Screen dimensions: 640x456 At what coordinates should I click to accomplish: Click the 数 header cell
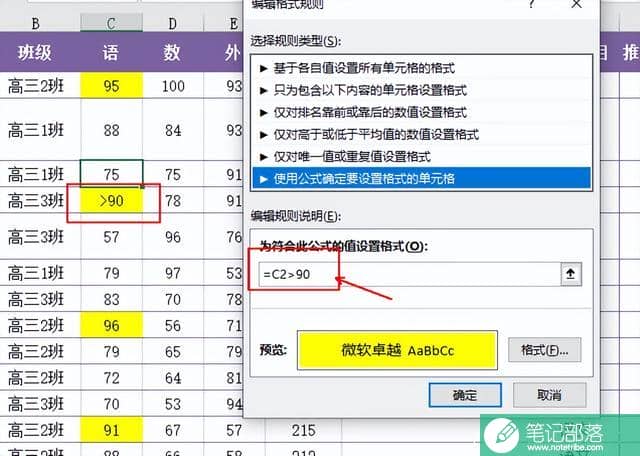point(173,52)
